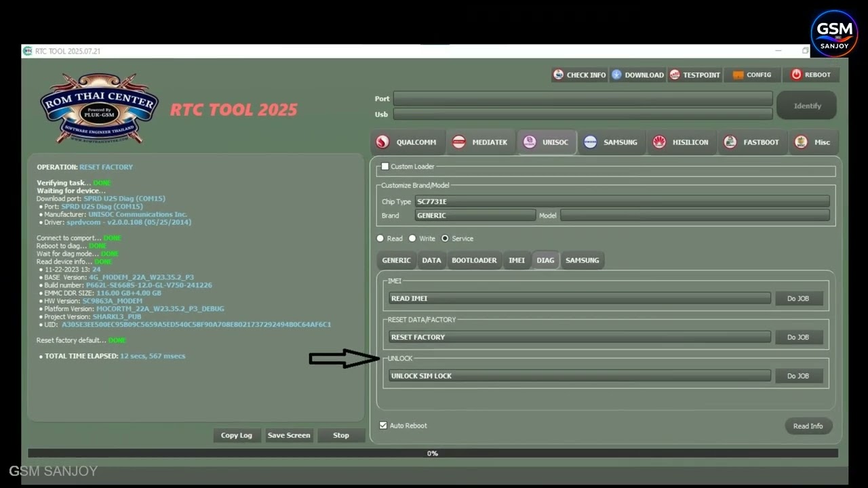Click the RTC TOOL title bar icon
The width and height of the screenshot is (868, 488).
click(28, 51)
